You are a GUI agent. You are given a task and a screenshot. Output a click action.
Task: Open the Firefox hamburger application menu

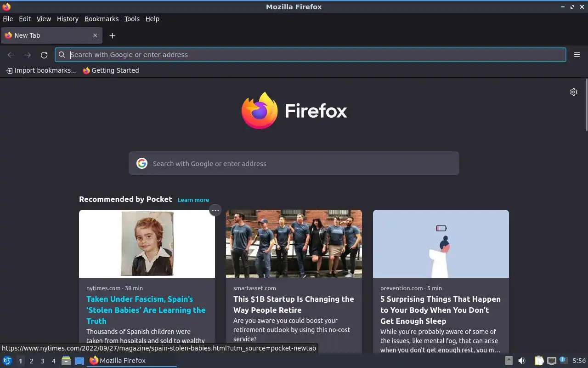point(577,55)
